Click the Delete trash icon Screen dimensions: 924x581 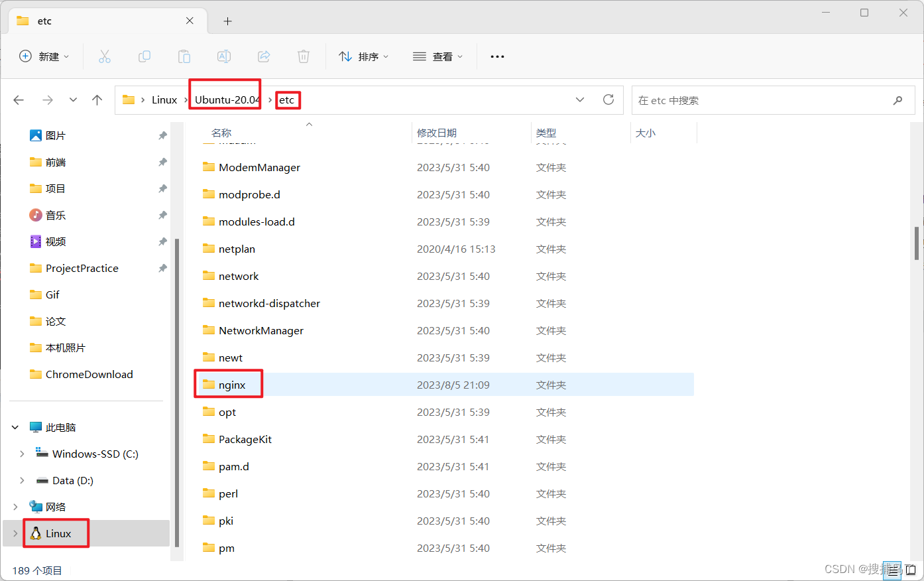304,57
